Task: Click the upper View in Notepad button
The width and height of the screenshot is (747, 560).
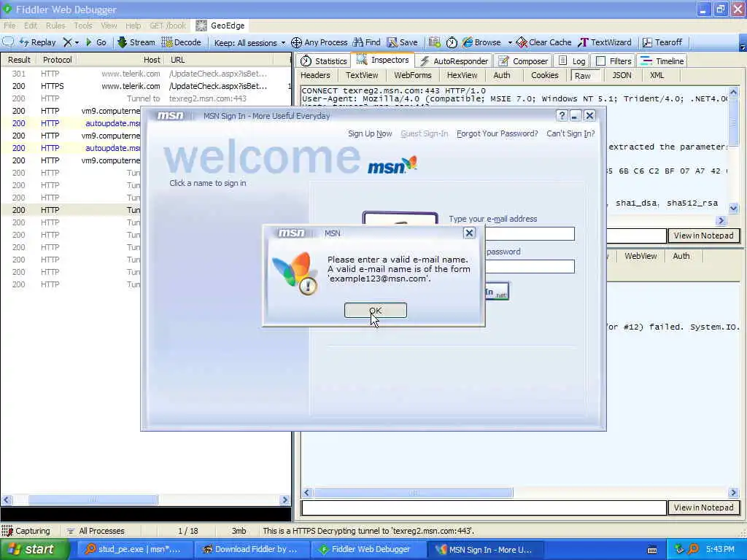Action: tap(703, 236)
